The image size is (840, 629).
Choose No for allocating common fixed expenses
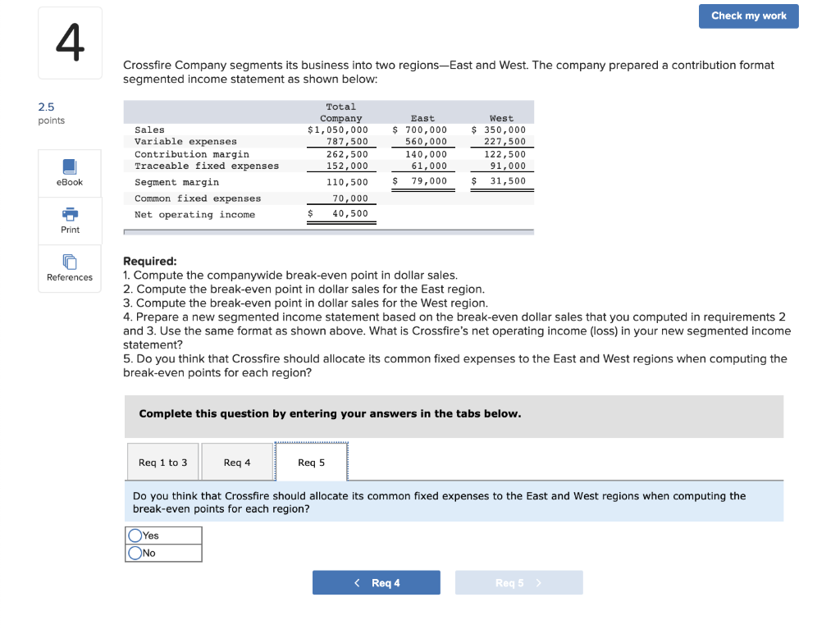(x=136, y=552)
